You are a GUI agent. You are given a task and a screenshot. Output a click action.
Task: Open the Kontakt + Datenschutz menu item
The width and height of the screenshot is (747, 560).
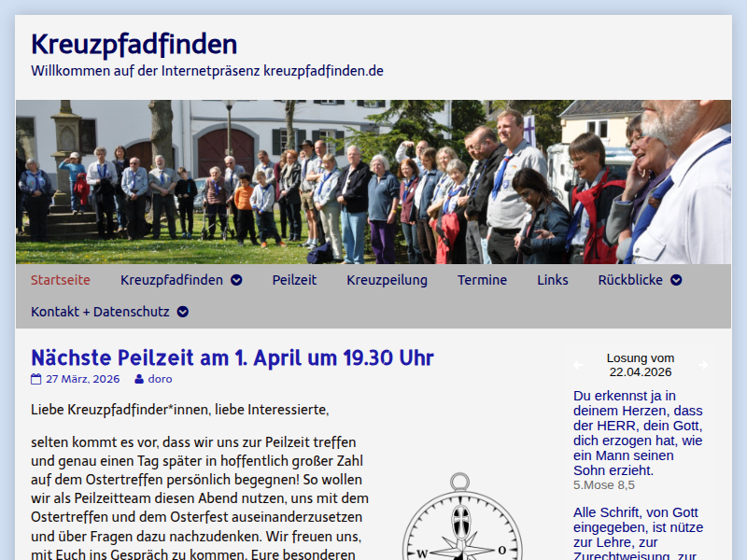coord(100,312)
